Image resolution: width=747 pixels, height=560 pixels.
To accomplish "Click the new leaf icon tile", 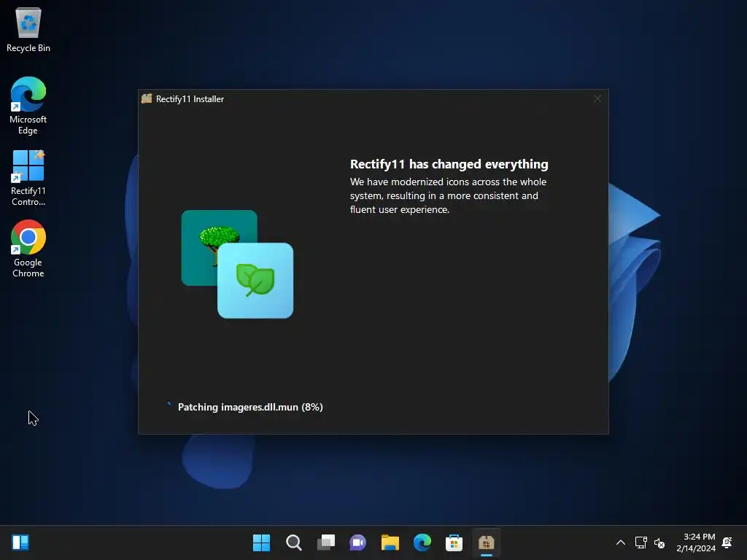I will 255,281.
